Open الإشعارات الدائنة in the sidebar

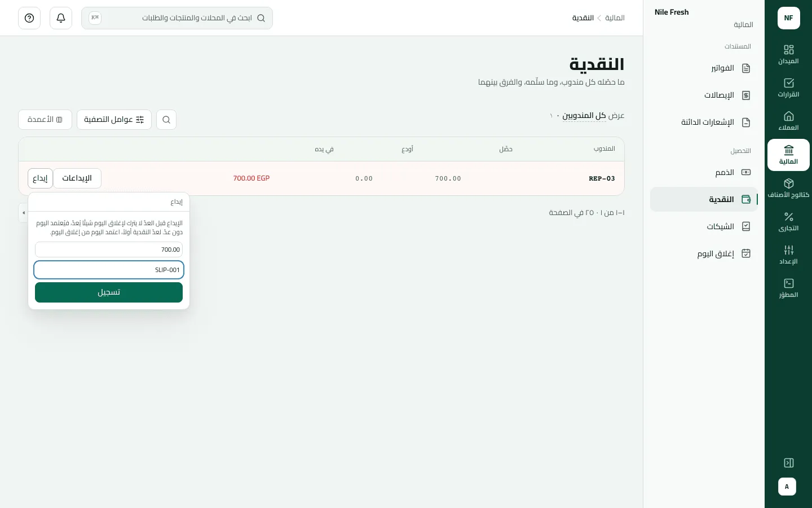pyautogui.click(x=704, y=122)
